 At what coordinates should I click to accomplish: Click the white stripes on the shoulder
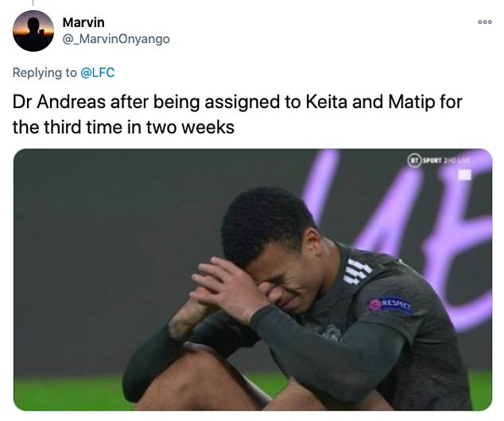coord(358,272)
